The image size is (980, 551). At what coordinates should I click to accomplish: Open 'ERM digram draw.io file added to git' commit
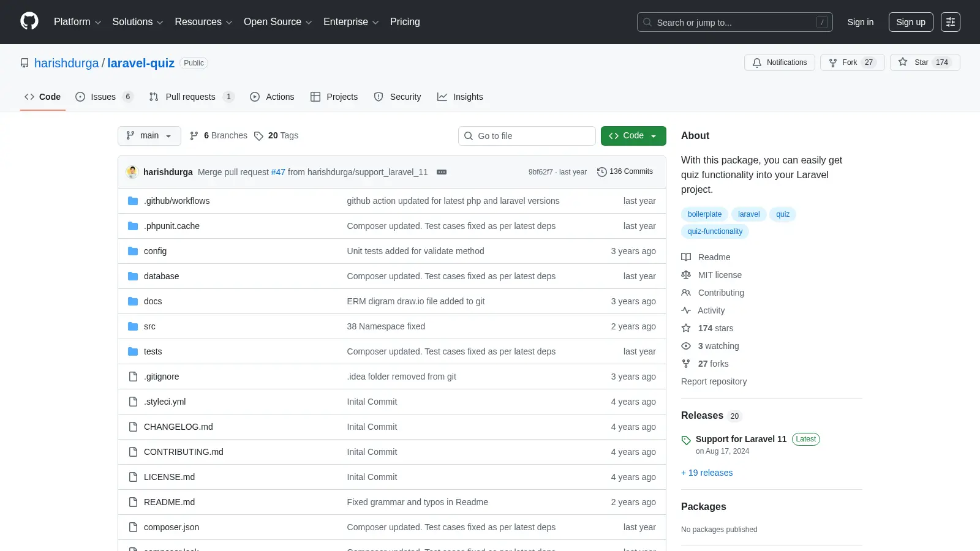[x=416, y=301]
